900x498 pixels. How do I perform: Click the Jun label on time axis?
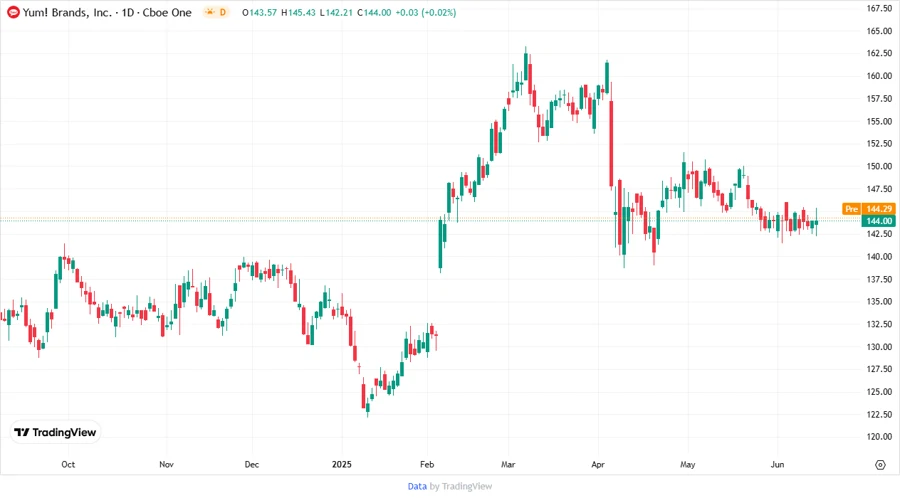coord(777,464)
